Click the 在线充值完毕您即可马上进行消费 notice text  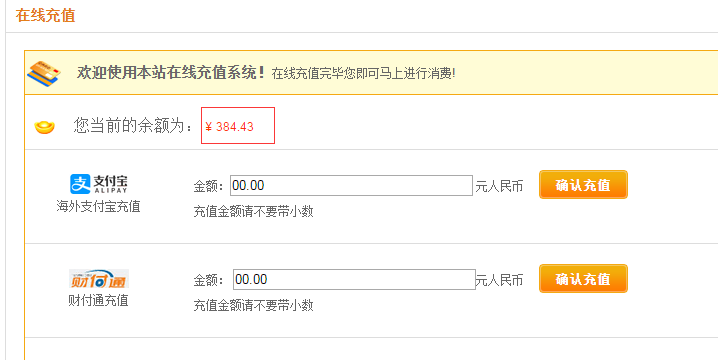pyautogui.click(x=363, y=73)
